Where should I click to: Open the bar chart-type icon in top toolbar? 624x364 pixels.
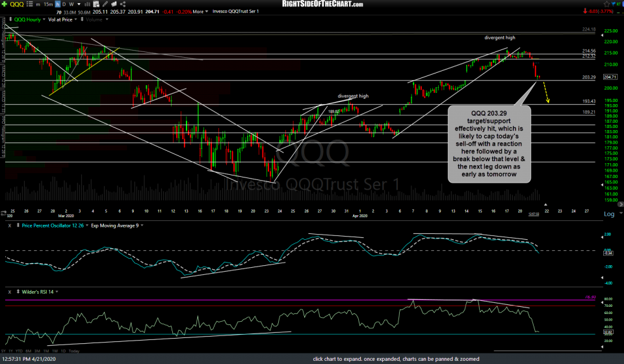click(87, 4)
